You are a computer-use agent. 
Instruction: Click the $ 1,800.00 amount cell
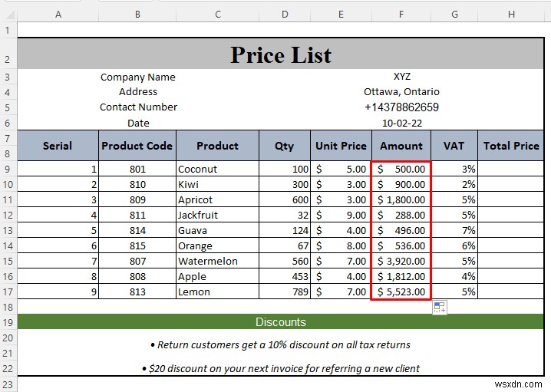point(401,199)
